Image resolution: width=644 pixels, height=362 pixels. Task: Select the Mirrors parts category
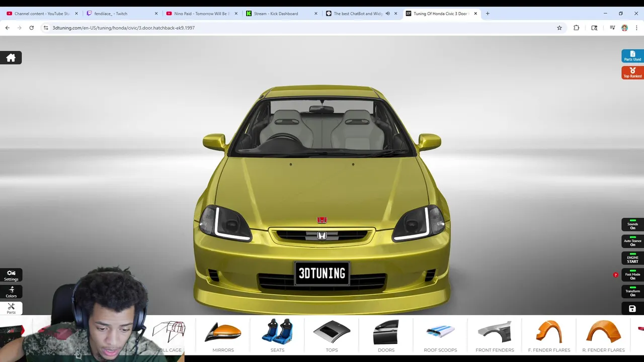(x=223, y=336)
